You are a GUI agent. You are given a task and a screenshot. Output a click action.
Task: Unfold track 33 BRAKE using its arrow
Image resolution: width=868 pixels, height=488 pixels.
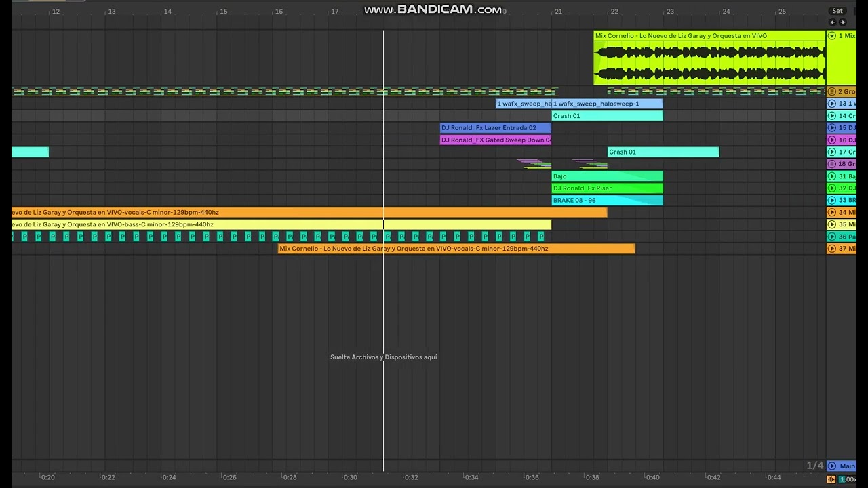(x=832, y=201)
